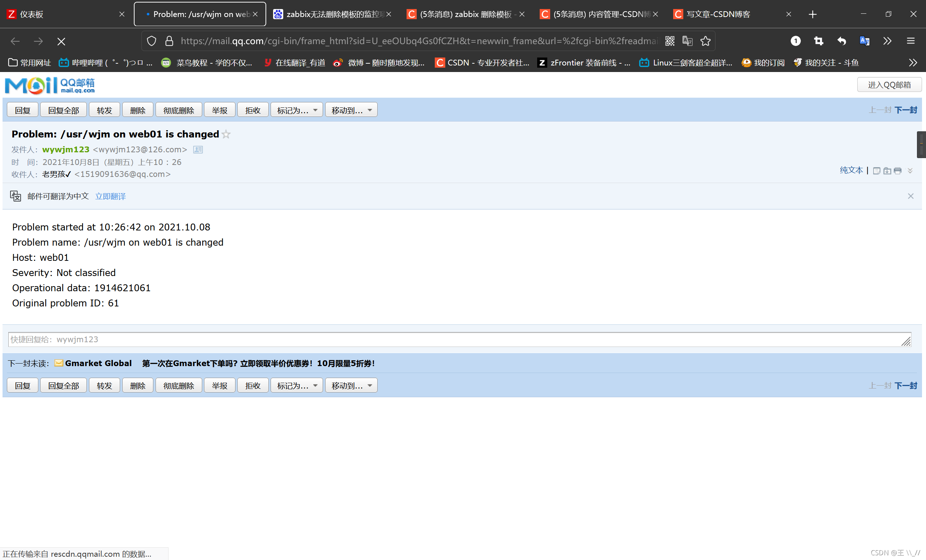Image resolution: width=926 pixels, height=560 pixels.
Task: Bookmark this page with star icon
Action: click(705, 41)
